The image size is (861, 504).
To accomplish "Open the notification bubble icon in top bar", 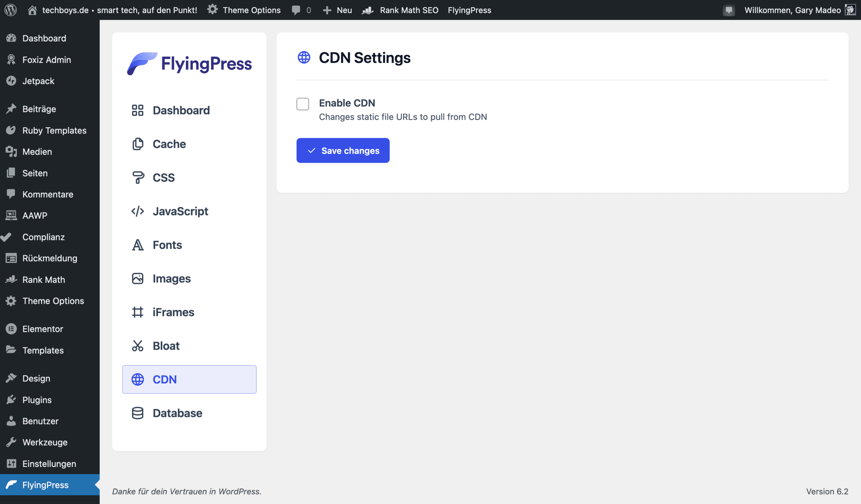I will 729,10.
